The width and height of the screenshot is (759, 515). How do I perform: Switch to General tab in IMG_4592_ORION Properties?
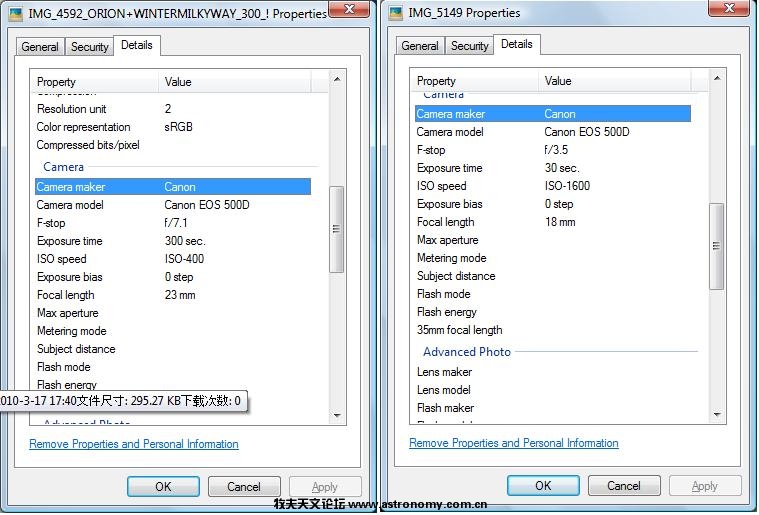pyautogui.click(x=40, y=47)
